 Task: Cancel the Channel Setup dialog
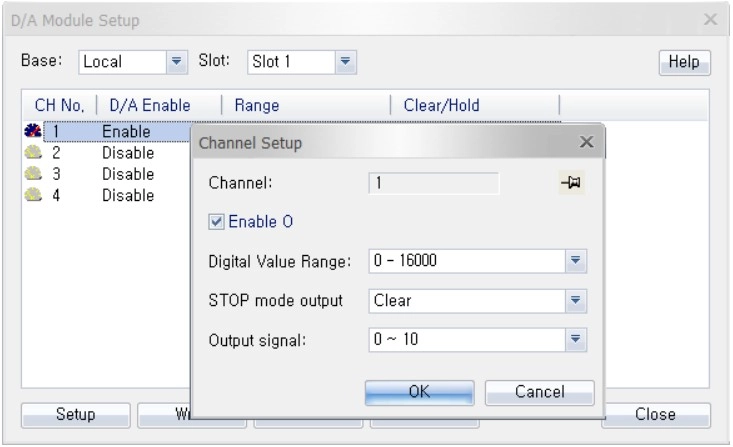[x=539, y=392]
